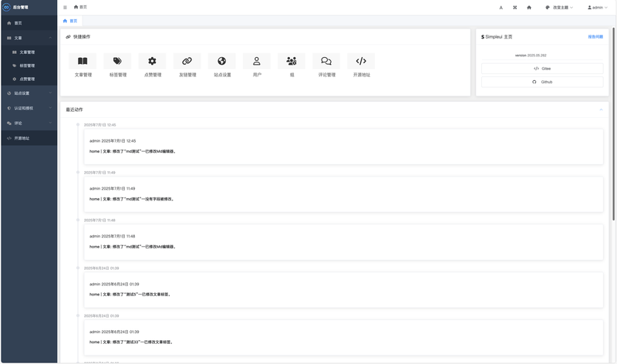Click the page vertical scrollbar
The width and height of the screenshot is (617, 364).
click(613, 124)
